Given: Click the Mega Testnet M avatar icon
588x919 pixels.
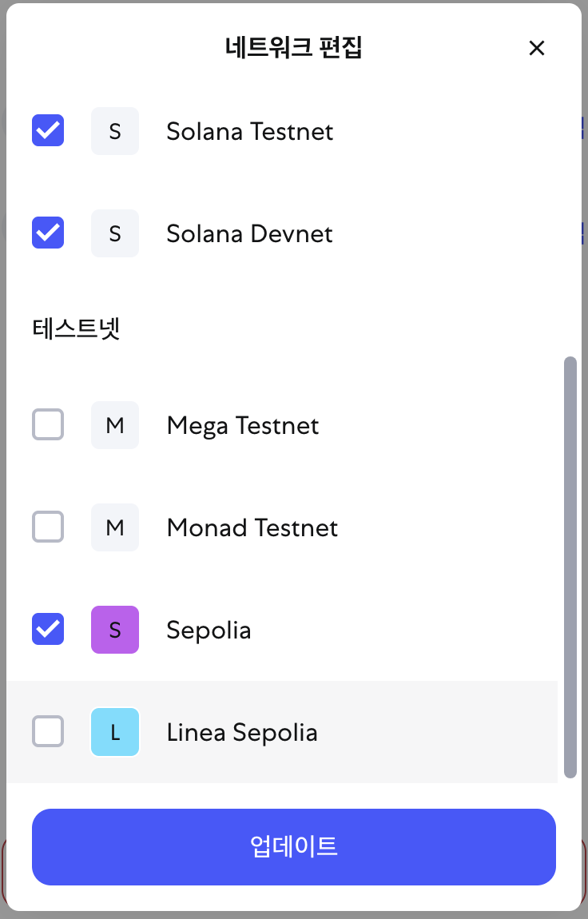Looking at the screenshot, I should click(x=115, y=425).
